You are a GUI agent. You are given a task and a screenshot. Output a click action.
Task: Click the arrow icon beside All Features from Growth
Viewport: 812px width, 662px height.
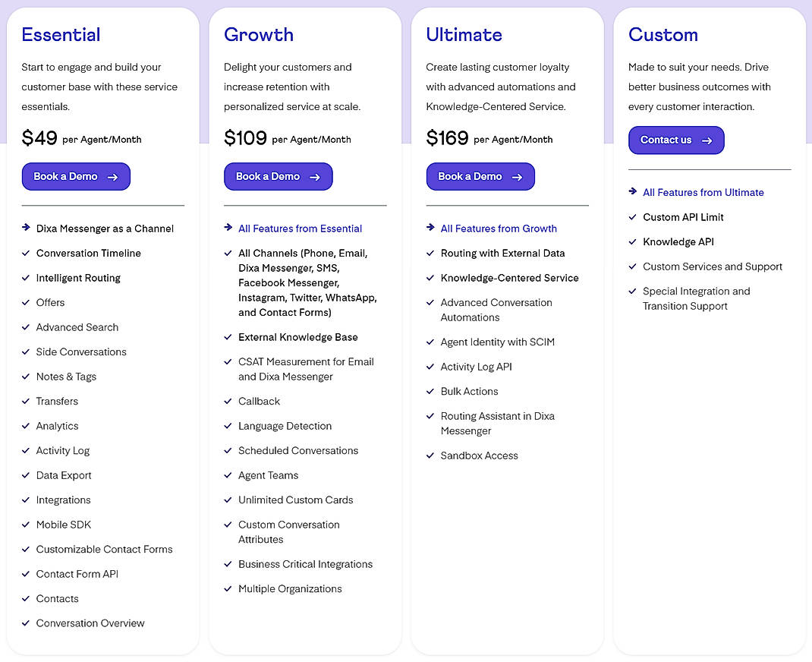coord(430,229)
